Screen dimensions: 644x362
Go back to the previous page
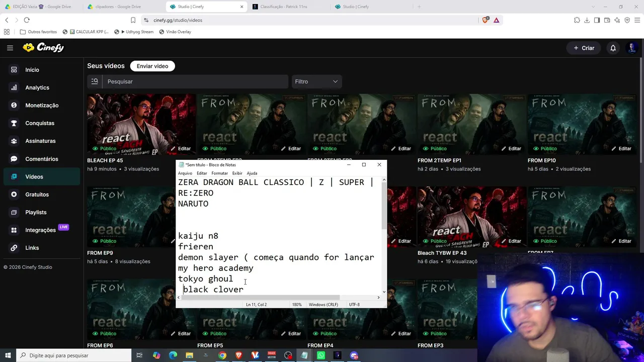(7, 20)
